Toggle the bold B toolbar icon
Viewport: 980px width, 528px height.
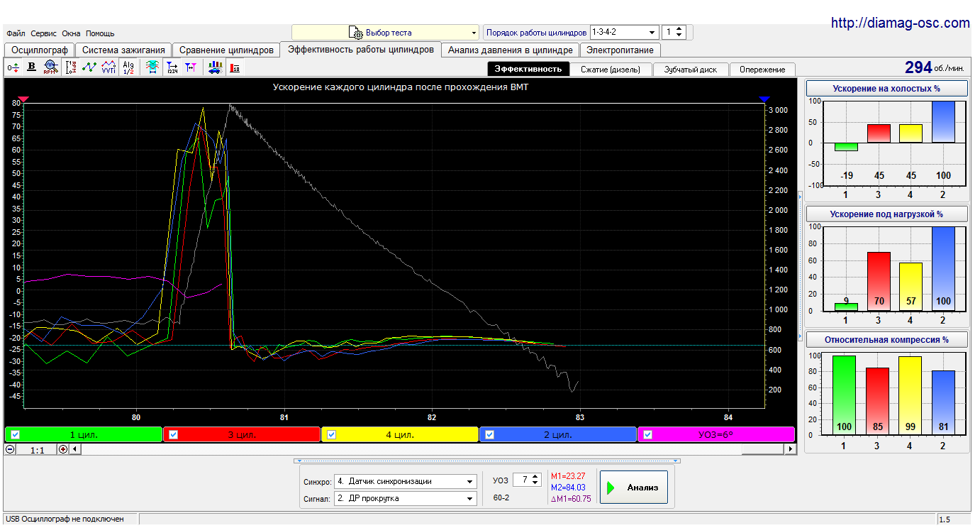(x=31, y=67)
